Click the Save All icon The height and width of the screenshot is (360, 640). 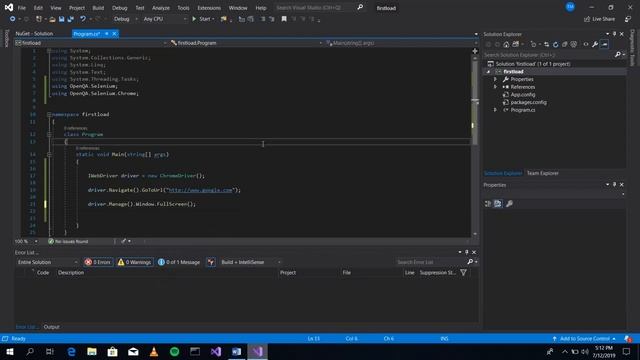tap(71, 19)
